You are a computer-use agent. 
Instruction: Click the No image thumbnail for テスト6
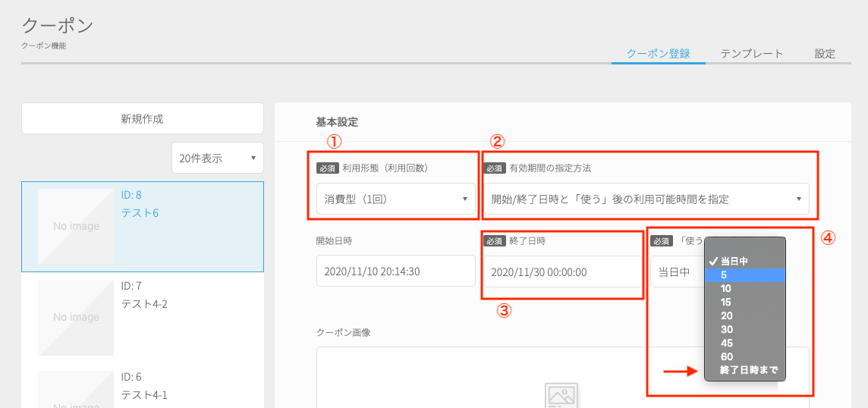coord(76,227)
